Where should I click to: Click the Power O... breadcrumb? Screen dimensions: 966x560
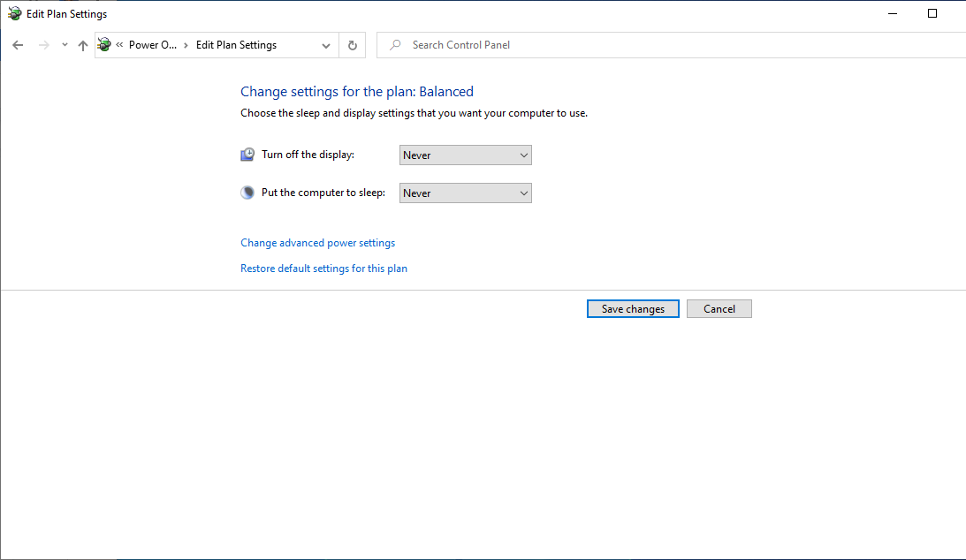coord(153,45)
